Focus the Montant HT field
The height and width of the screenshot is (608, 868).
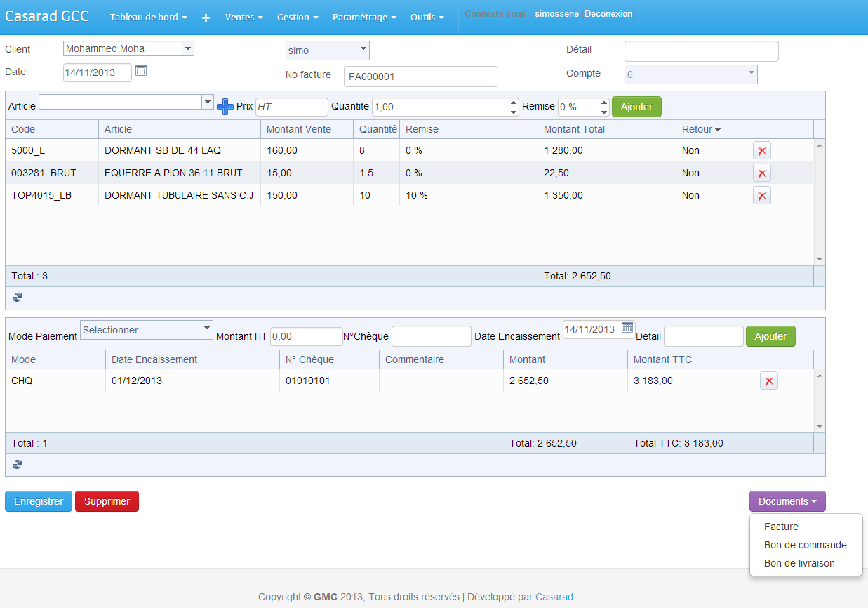pyautogui.click(x=307, y=336)
